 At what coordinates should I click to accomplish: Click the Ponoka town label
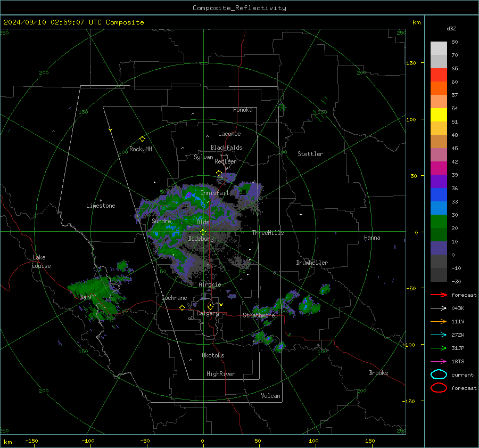243,110
